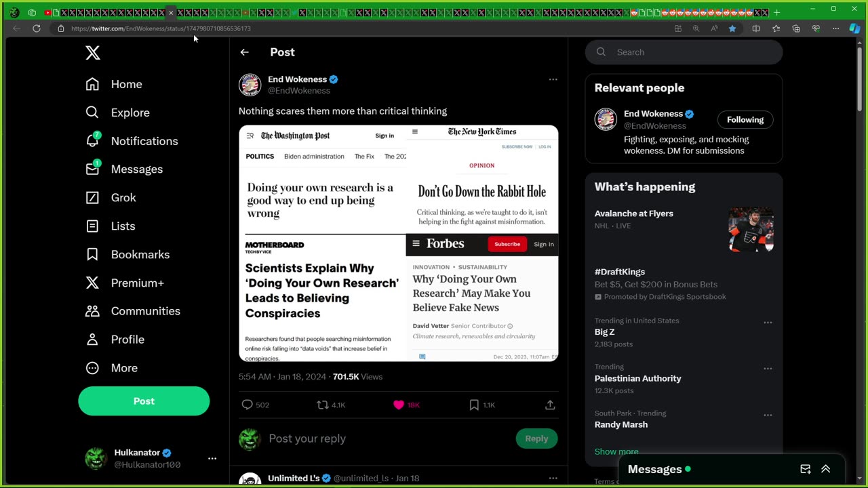Viewport: 868px width, 488px height.
Task: Close the active browser tab
Action: [x=171, y=12]
